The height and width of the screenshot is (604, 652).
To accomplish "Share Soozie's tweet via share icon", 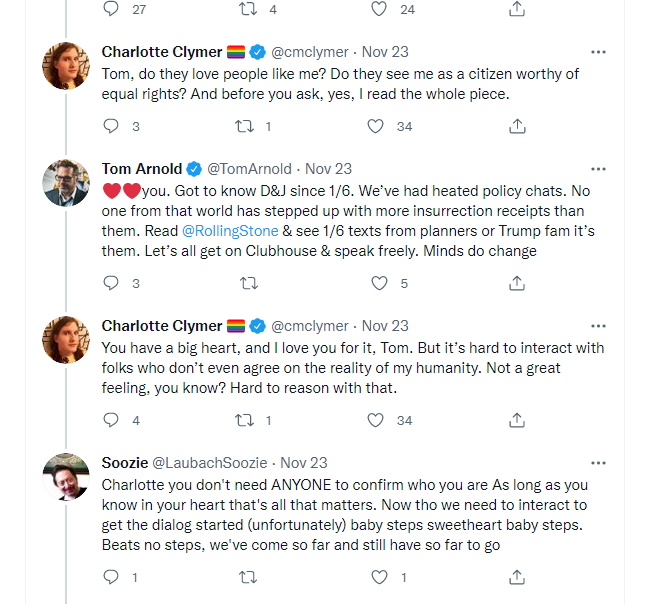I will (517, 577).
